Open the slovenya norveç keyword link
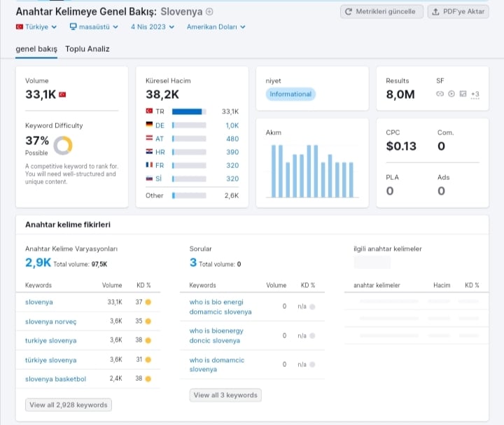 [51, 321]
